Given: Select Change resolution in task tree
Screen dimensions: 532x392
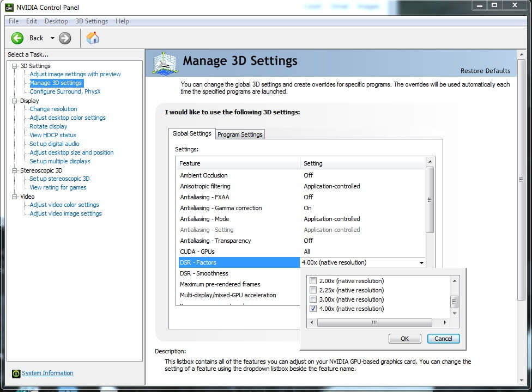Looking at the screenshot, I should click(53, 109).
